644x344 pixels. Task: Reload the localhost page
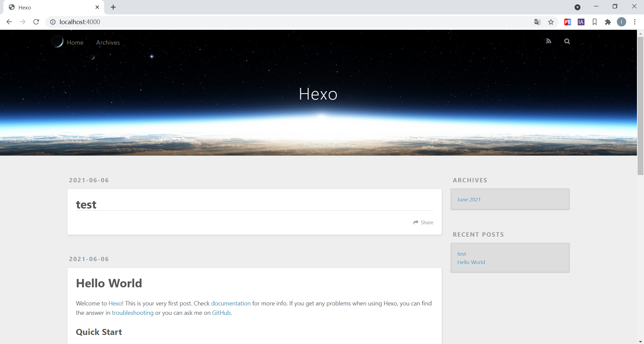[36, 22]
